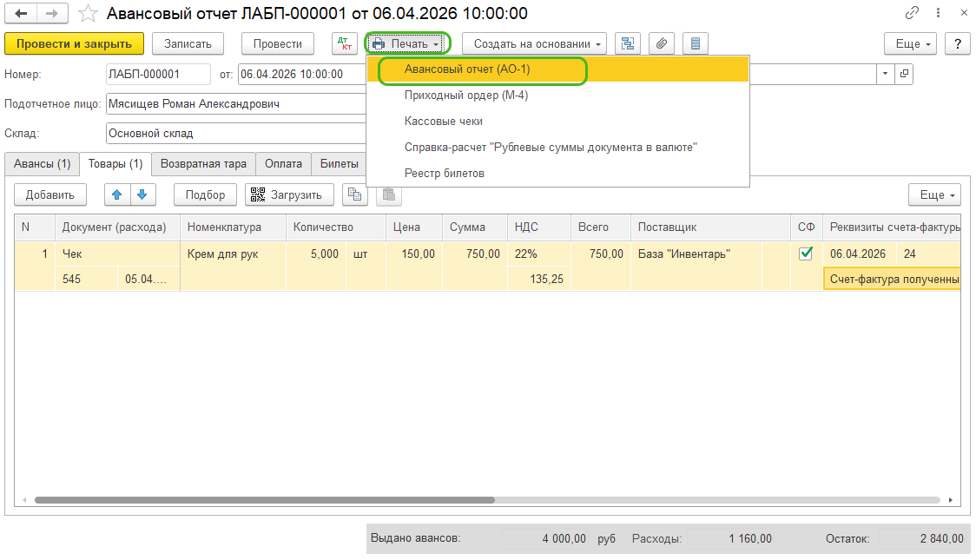
Task: Open document structure (related documents) icon
Action: 628,43
